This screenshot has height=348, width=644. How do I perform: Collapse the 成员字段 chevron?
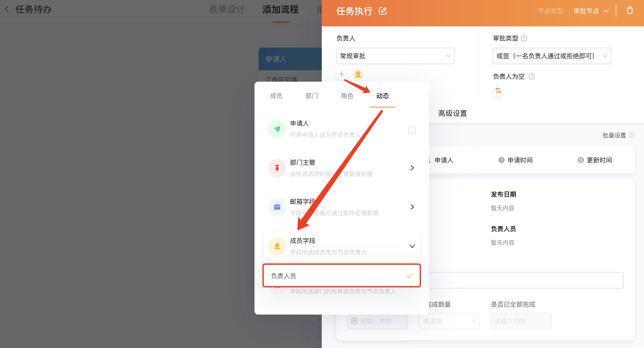pyautogui.click(x=412, y=246)
